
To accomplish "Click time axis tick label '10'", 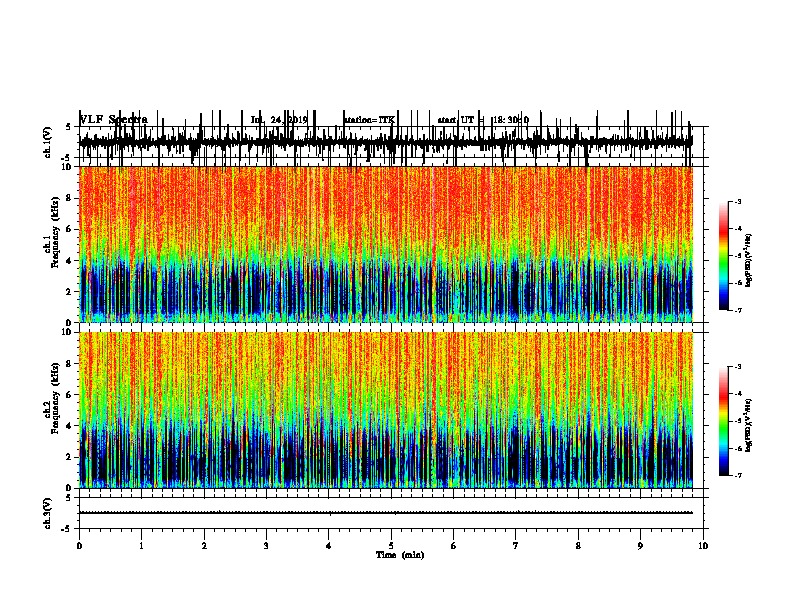I will pos(703,546).
